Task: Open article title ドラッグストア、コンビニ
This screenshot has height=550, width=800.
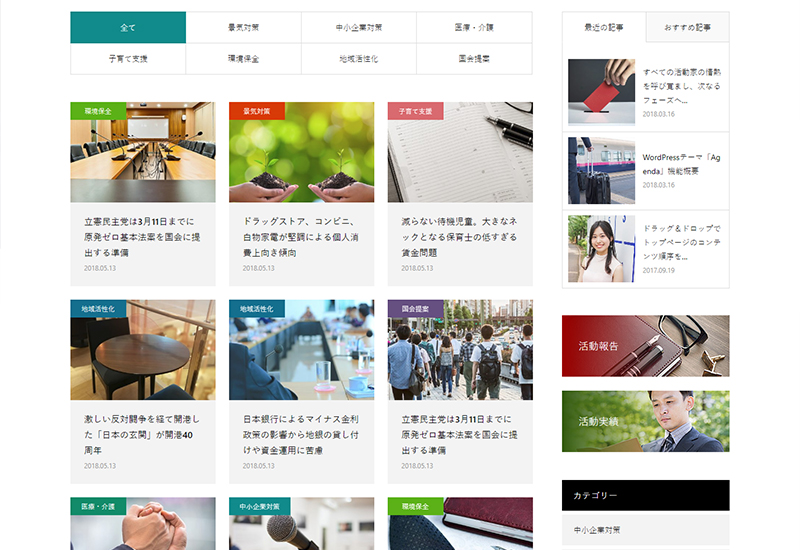Action: tap(301, 237)
